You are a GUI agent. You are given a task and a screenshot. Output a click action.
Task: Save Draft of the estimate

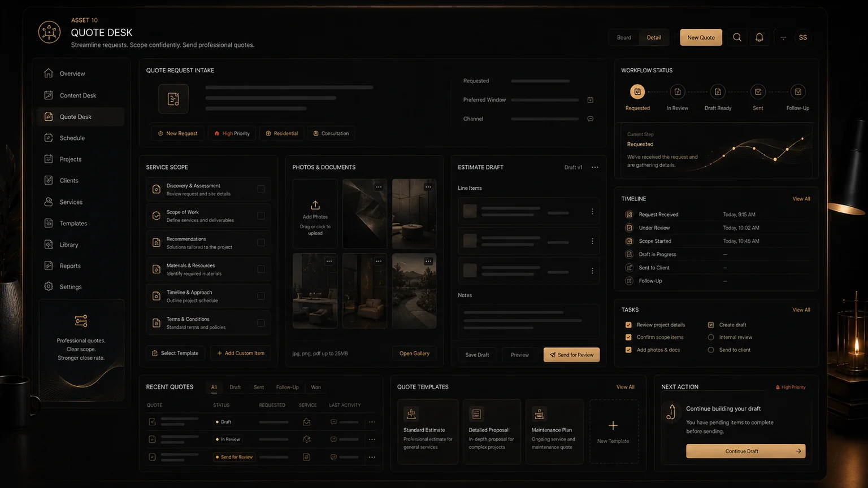(477, 355)
